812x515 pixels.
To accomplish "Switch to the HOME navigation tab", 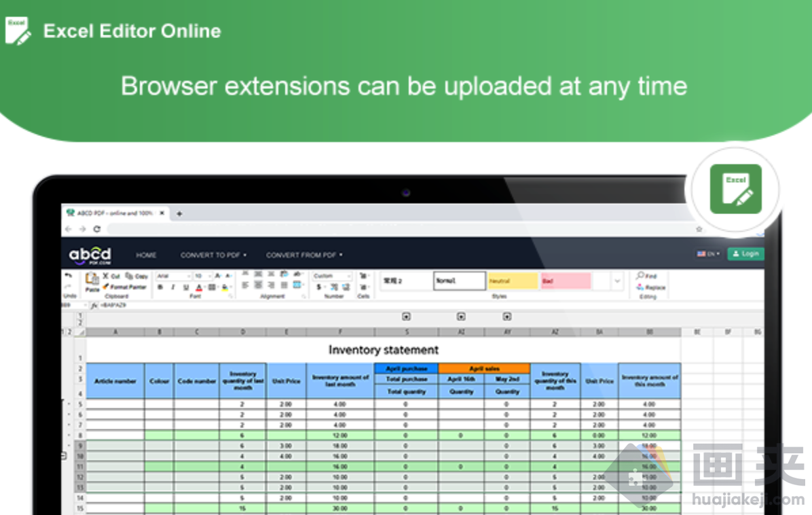I will click(147, 255).
